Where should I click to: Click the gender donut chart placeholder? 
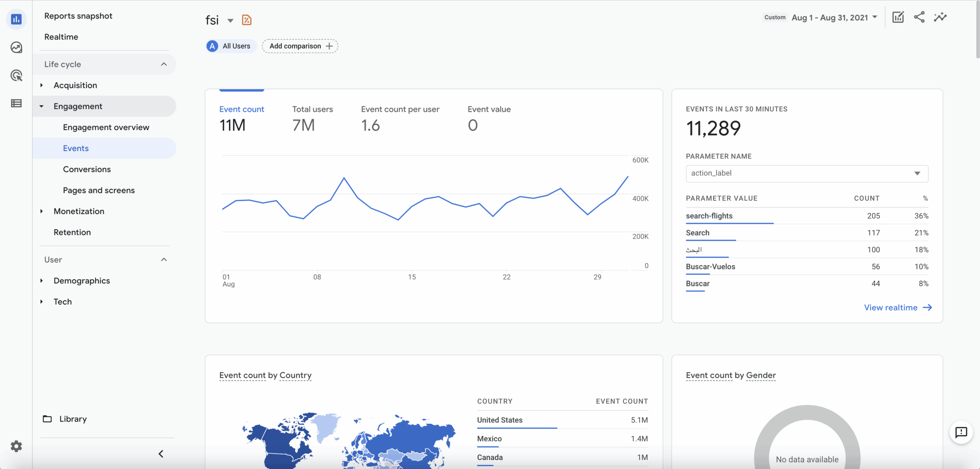coord(807,437)
